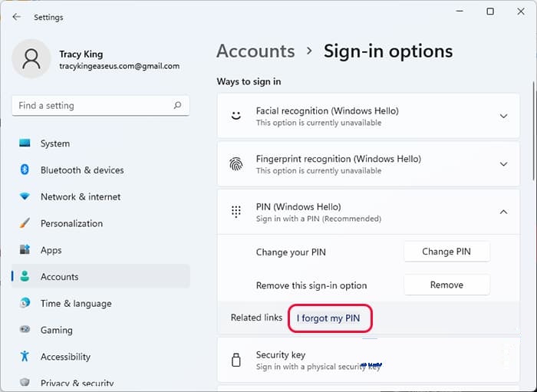Image resolution: width=537 pixels, height=392 pixels.
Task: Click the Personalization paintbrush icon
Action: (x=25, y=223)
